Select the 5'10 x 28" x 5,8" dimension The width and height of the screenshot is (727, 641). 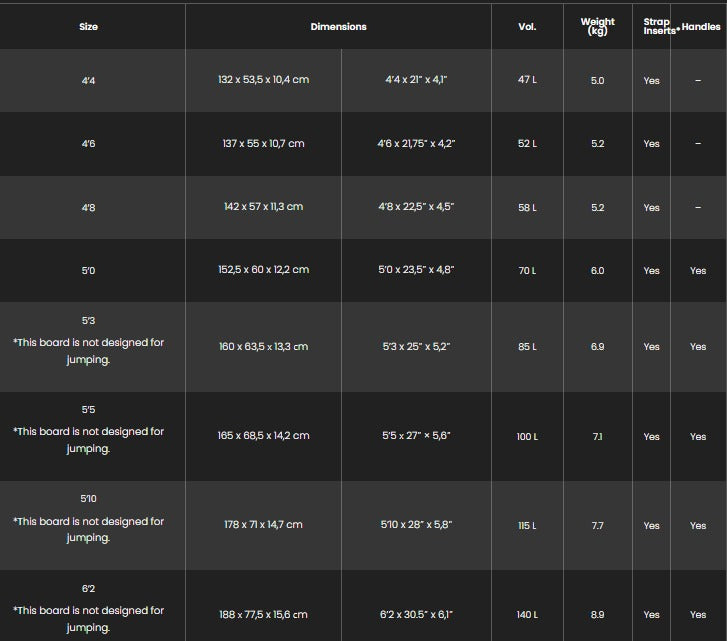tap(416, 525)
